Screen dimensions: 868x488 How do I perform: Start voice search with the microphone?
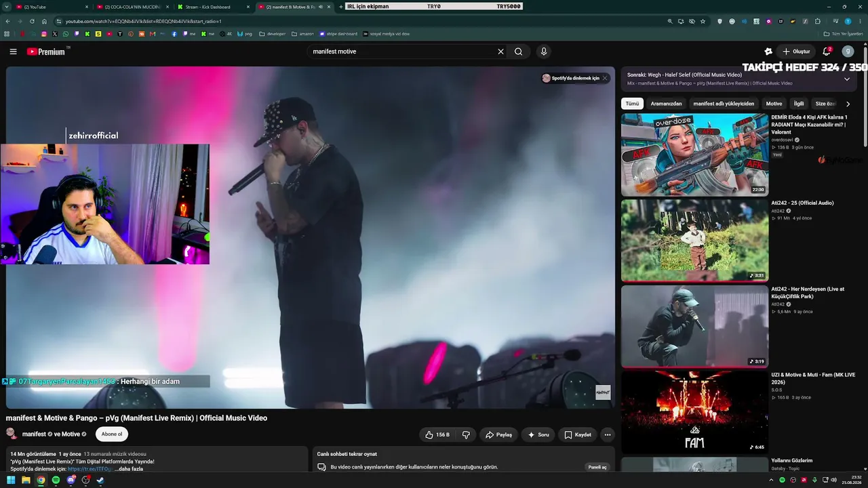(x=543, y=52)
